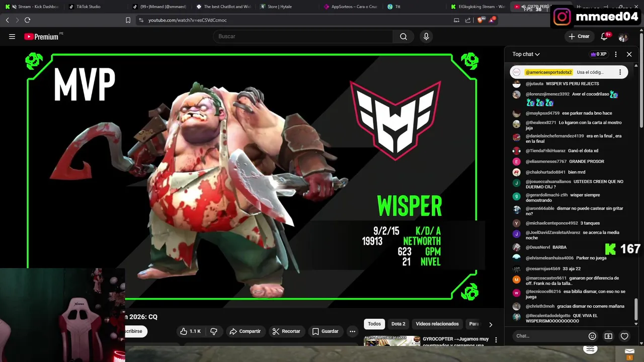This screenshot has height=362, width=644.
Task: Open more video actions (three dots)
Action: (x=352, y=331)
